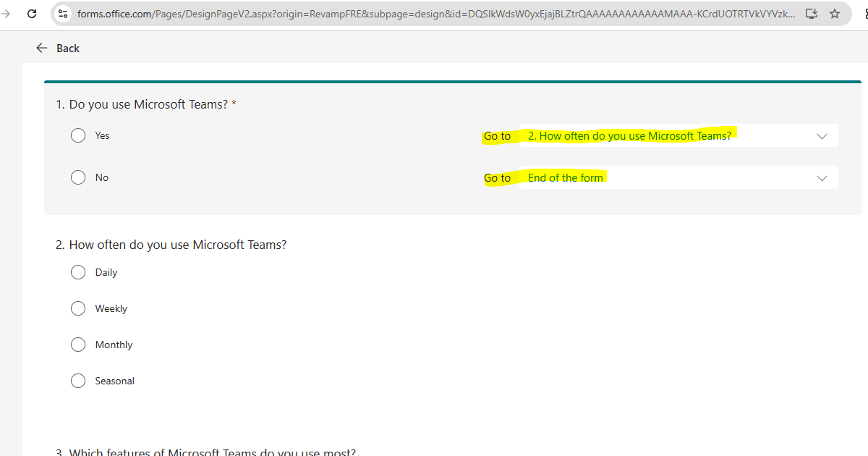Open site information icon left of URL
The height and width of the screenshot is (456, 868).
click(63, 14)
